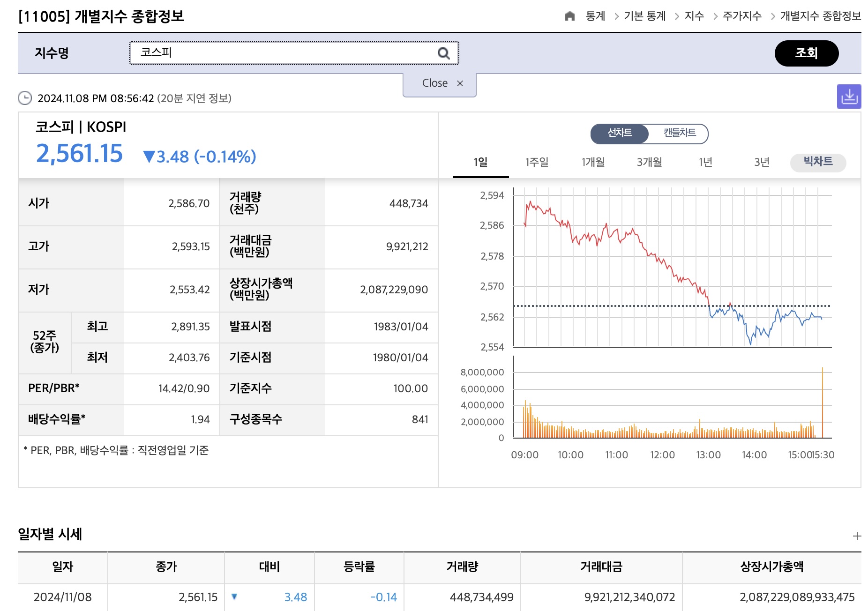Image resolution: width=868 pixels, height=611 pixels.
Task: Click the 일자 column header
Action: [x=63, y=567]
